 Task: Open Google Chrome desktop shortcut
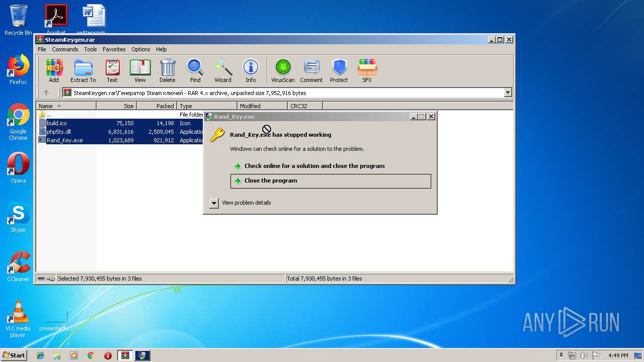(x=18, y=122)
